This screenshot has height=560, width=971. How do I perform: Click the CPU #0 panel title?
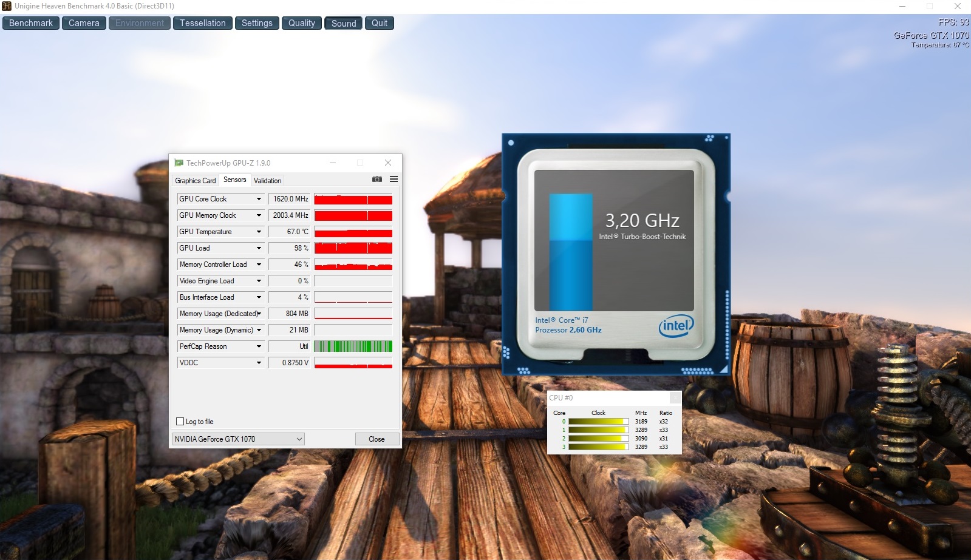click(560, 398)
